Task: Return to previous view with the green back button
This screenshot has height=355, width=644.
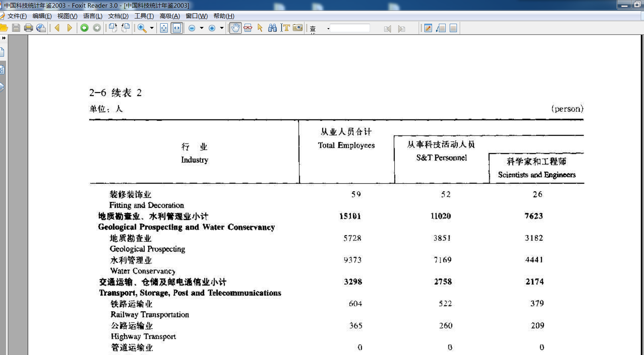Action: click(84, 28)
